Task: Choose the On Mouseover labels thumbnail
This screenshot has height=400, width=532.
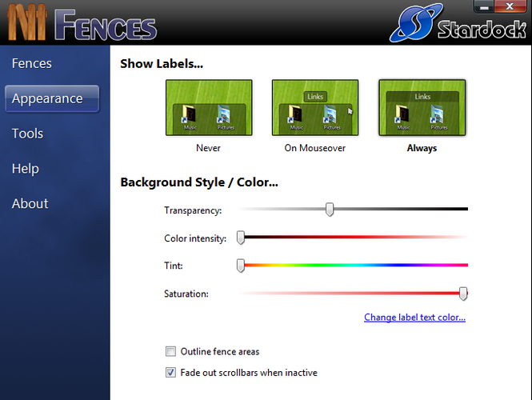Action: pyautogui.click(x=315, y=107)
